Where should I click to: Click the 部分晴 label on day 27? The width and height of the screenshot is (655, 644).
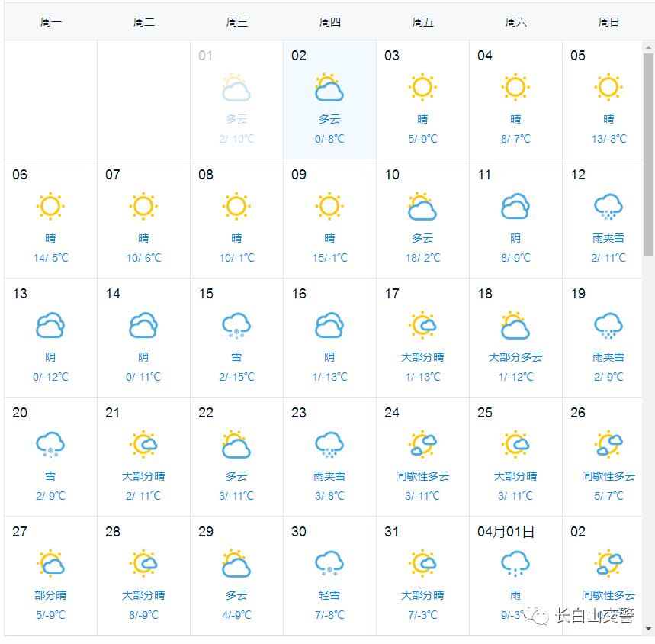50,595
